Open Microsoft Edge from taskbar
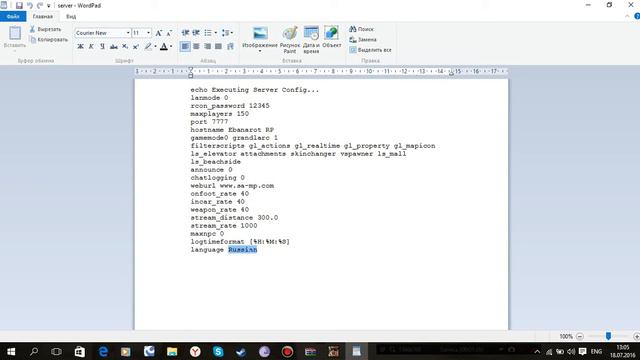The image size is (640, 360). click(x=103, y=351)
